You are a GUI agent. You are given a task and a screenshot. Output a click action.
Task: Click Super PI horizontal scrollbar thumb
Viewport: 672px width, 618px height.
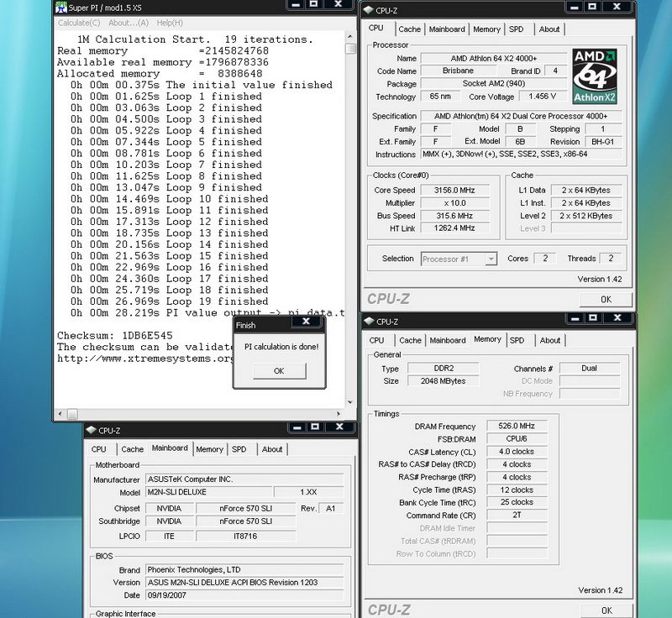coord(72,414)
